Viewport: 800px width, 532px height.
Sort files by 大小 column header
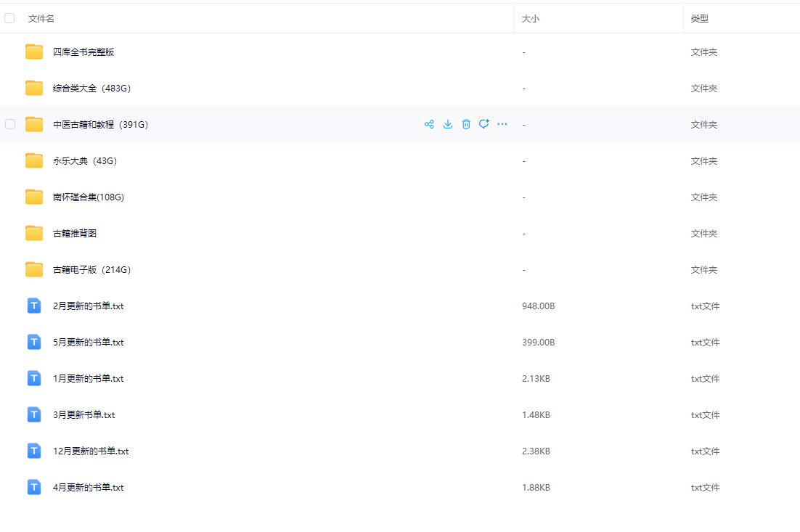(x=531, y=19)
